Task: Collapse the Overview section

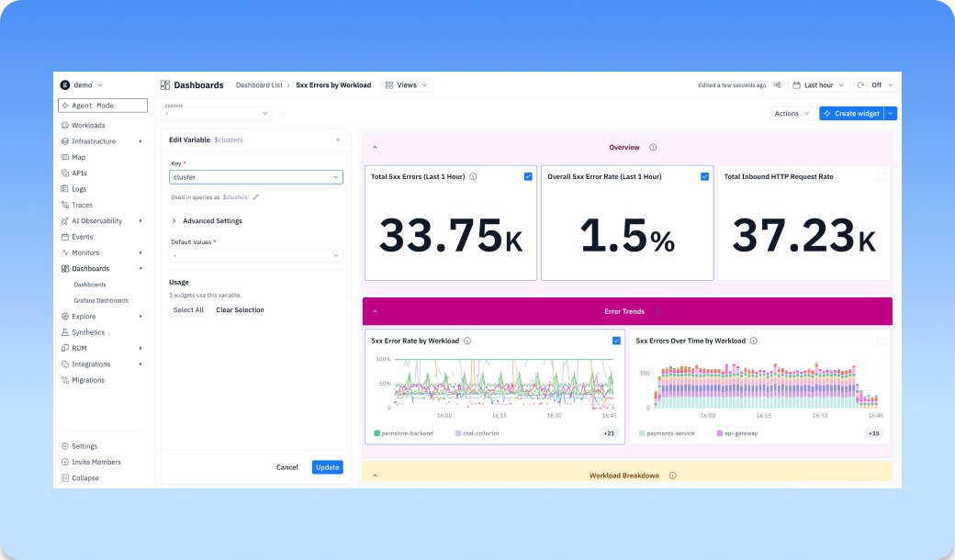Action: [x=376, y=147]
